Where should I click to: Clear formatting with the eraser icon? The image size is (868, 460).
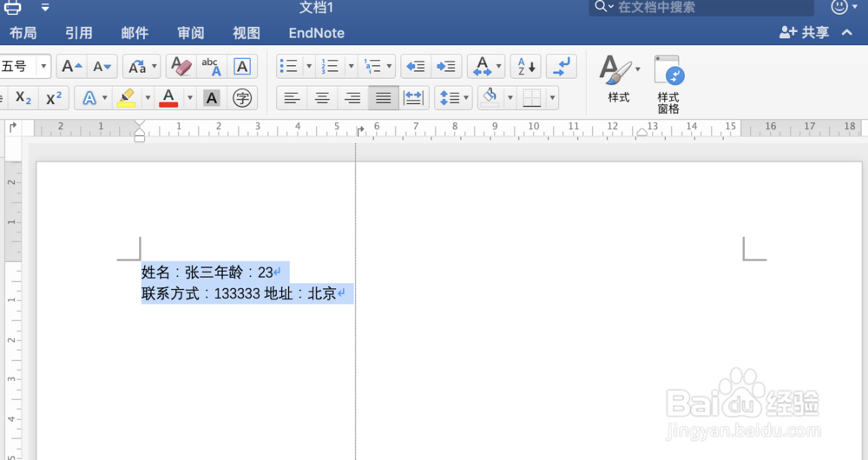(181, 67)
